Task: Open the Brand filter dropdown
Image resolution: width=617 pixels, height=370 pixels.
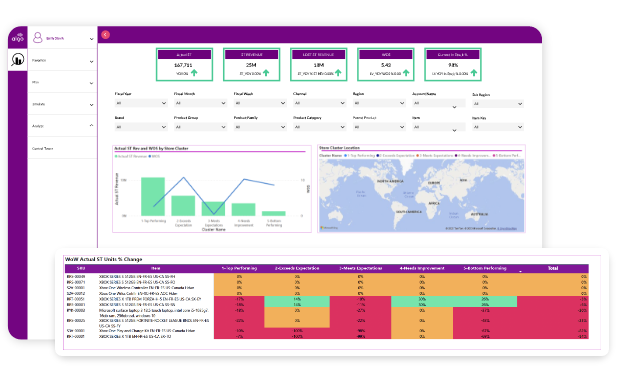Action: tap(141, 127)
